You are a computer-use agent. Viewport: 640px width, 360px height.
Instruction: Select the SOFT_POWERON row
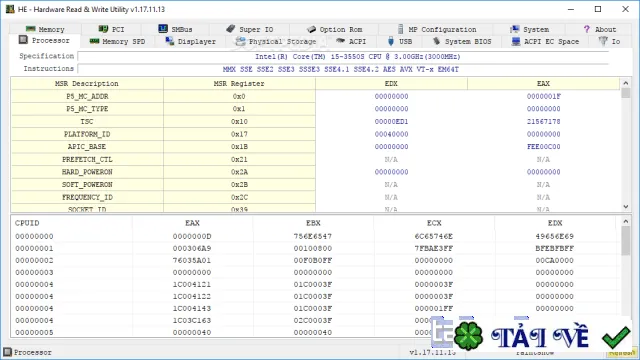click(315, 184)
